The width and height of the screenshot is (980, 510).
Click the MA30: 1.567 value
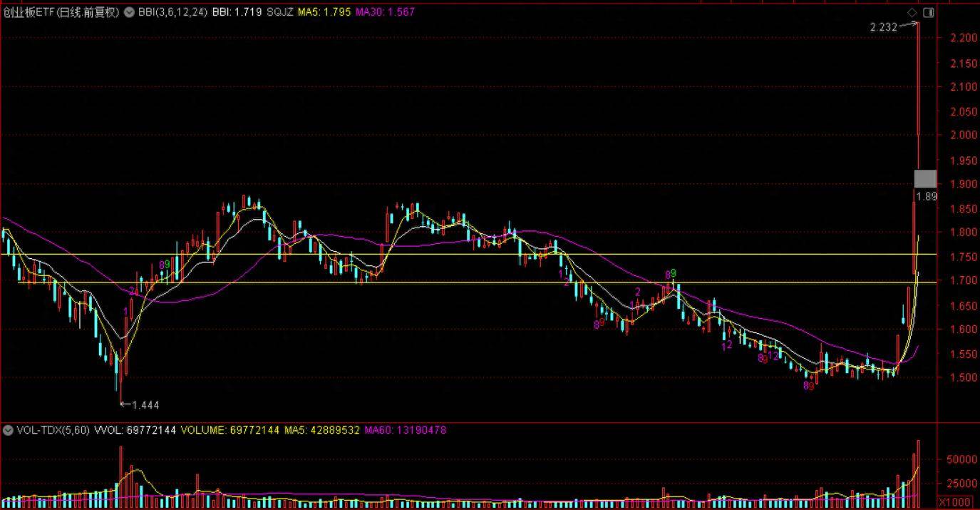(384, 12)
